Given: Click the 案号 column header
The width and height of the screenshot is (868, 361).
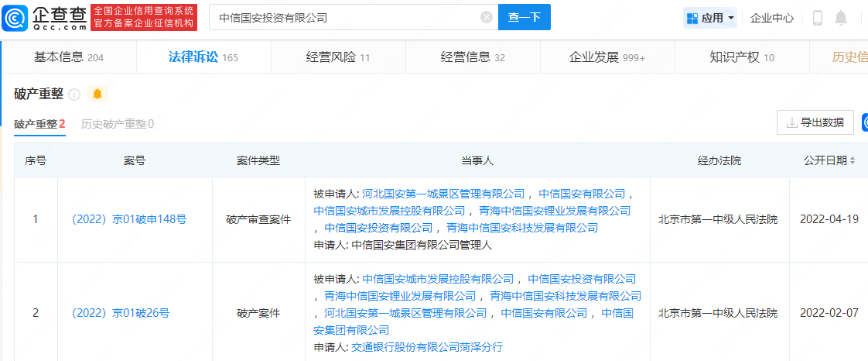Looking at the screenshot, I should point(135,161).
